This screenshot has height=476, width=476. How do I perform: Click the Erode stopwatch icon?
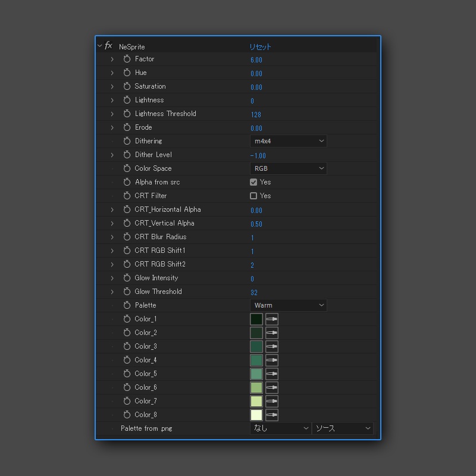click(x=126, y=127)
